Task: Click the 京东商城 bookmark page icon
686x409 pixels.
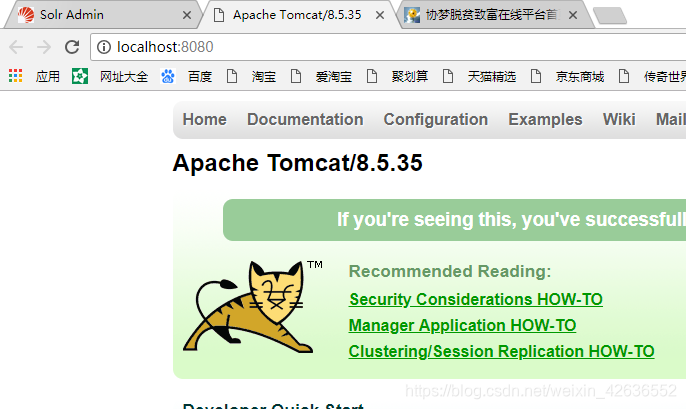Action: click(536, 76)
